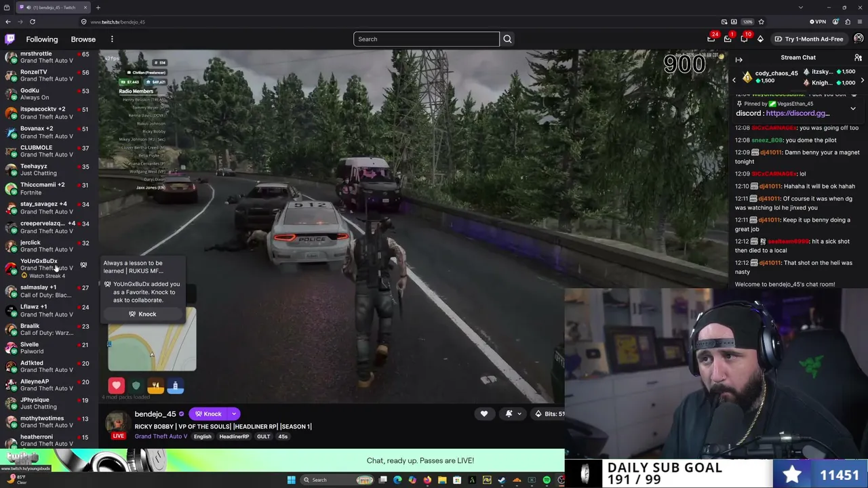Open the browser extensions icon
868x488 pixels.
pyautogui.click(x=848, y=22)
